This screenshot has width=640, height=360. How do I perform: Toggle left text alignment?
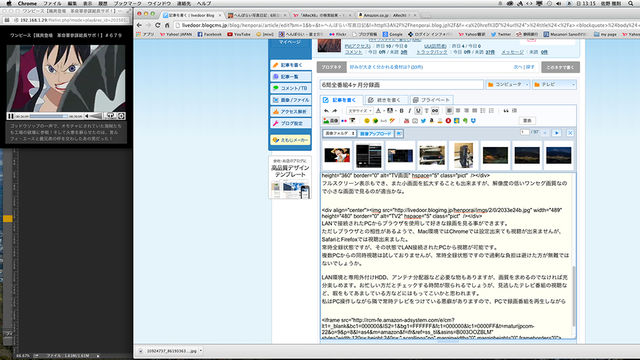(x=449, y=111)
